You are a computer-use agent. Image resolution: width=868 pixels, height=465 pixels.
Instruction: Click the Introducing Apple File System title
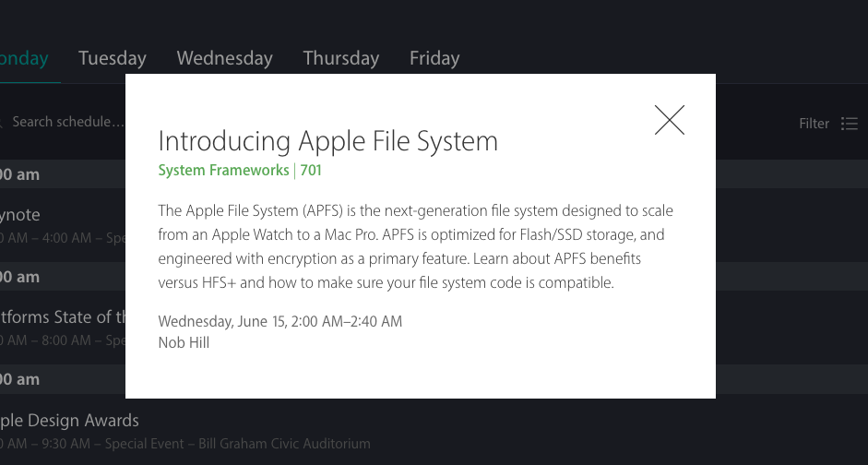[327, 141]
